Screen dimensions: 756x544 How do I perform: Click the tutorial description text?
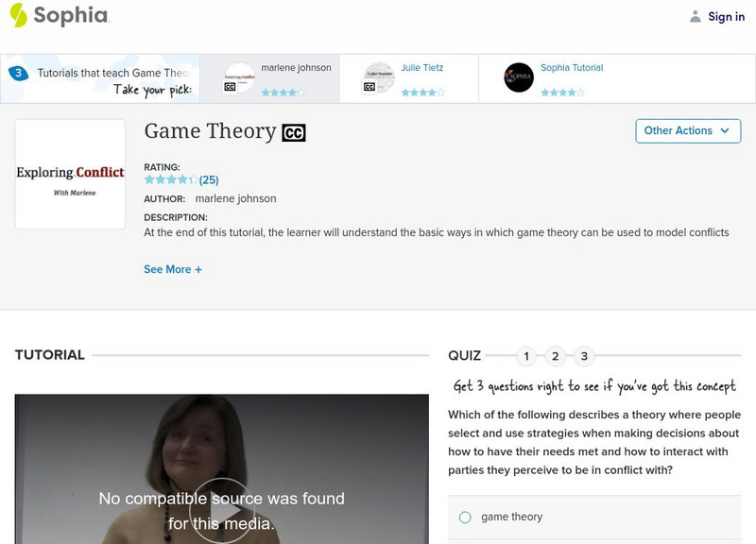437,232
